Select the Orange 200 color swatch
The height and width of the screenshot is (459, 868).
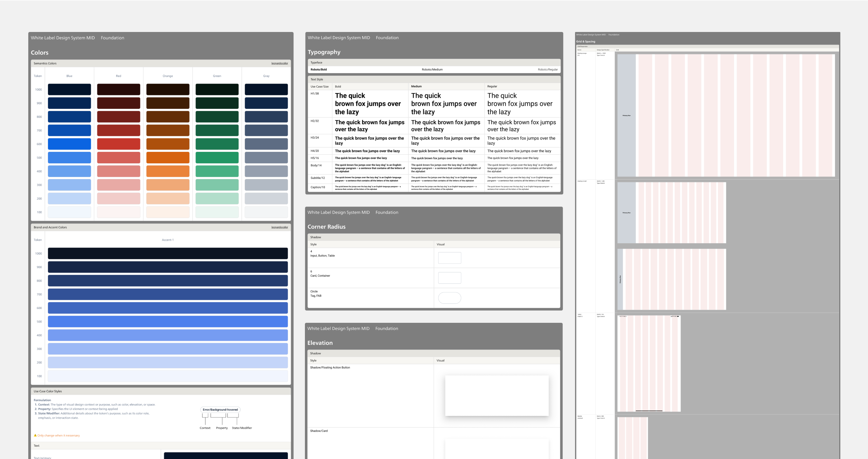168,199
